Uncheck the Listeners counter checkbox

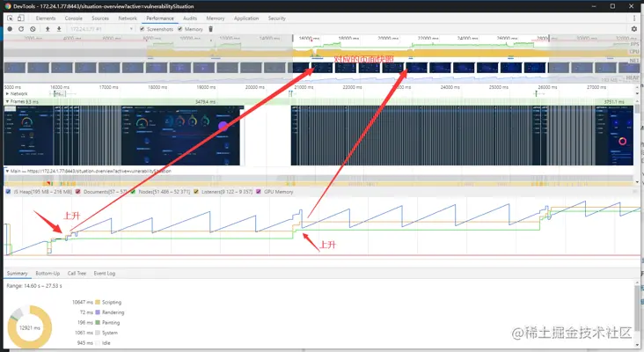(196, 192)
